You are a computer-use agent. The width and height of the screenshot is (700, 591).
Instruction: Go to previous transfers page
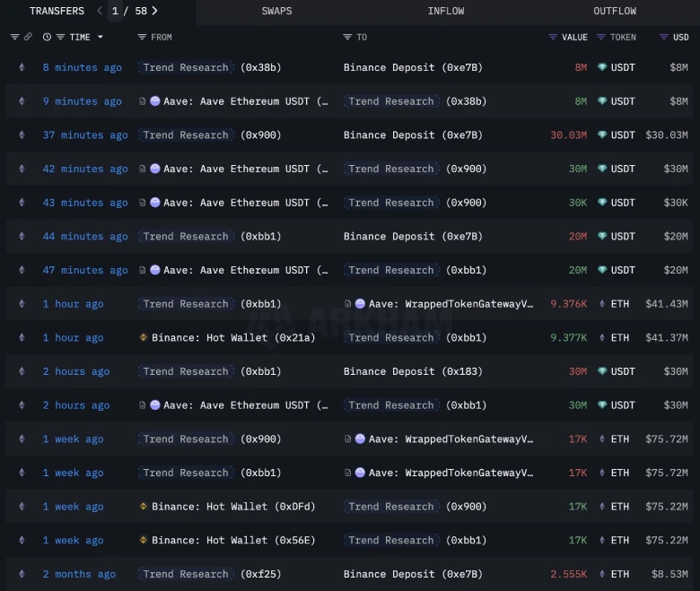[x=99, y=11]
